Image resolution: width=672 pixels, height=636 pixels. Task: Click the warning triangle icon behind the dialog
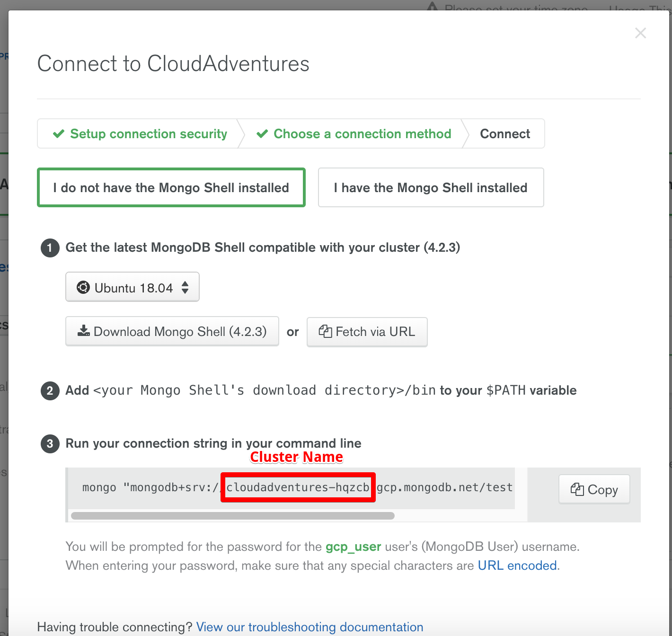tap(432, 7)
